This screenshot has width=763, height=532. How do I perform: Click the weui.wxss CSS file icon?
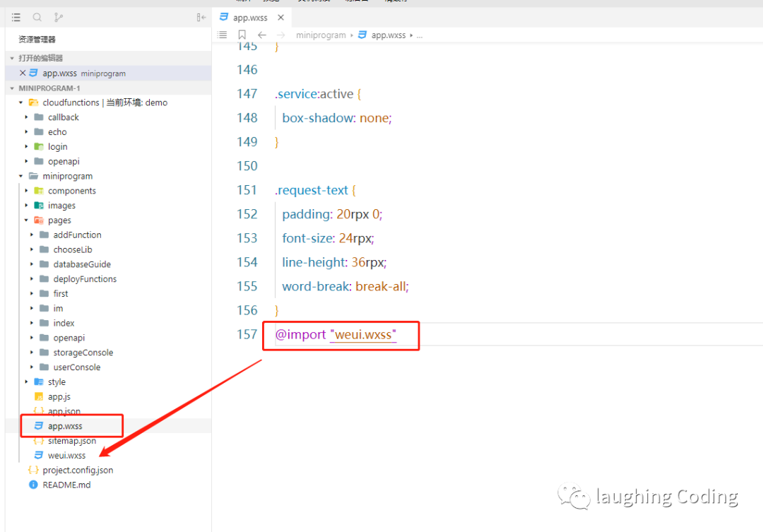tap(38, 455)
